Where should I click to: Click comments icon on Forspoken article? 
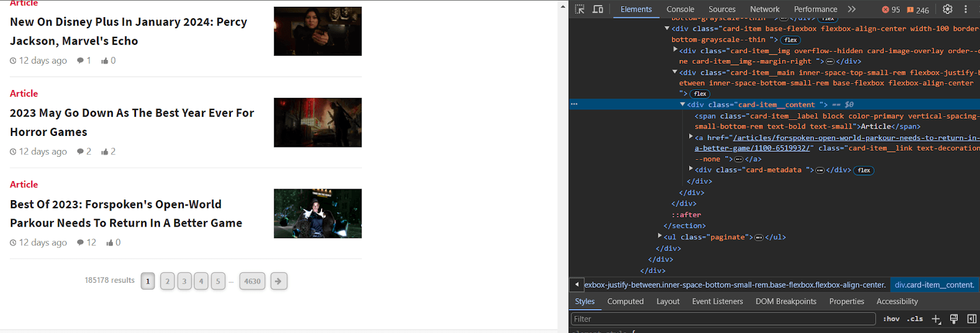coord(80,243)
